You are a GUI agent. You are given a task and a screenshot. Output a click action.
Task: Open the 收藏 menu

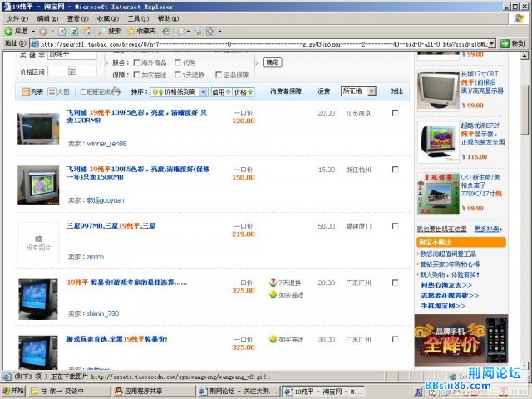tap(108, 18)
